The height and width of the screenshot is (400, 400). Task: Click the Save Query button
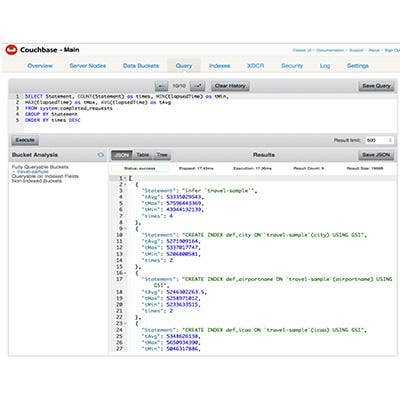pyautogui.click(x=376, y=86)
